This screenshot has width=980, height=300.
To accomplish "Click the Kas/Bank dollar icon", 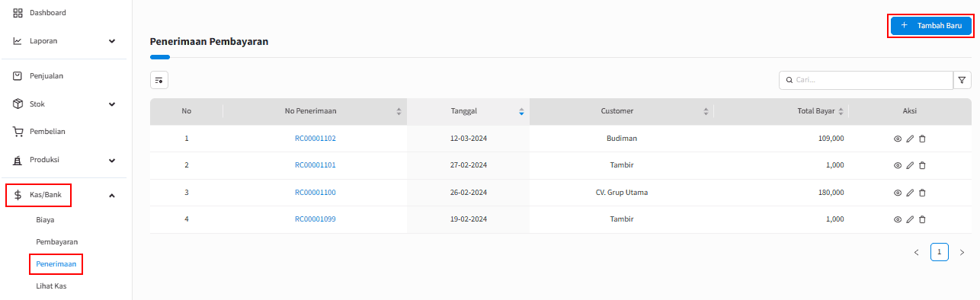I will coord(18,195).
